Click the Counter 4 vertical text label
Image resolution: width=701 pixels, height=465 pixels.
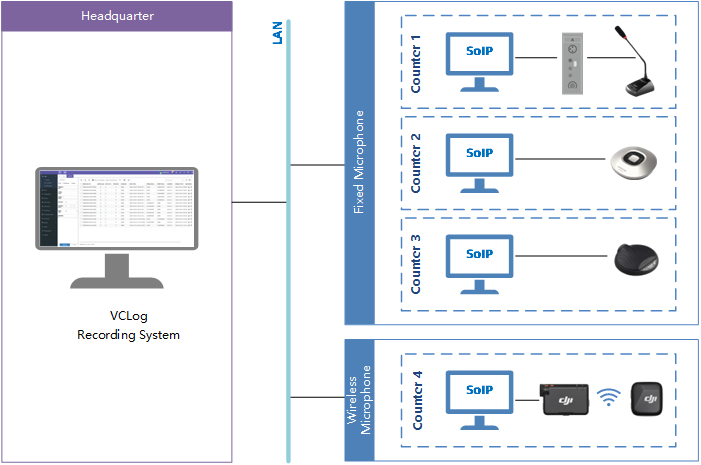tap(416, 400)
